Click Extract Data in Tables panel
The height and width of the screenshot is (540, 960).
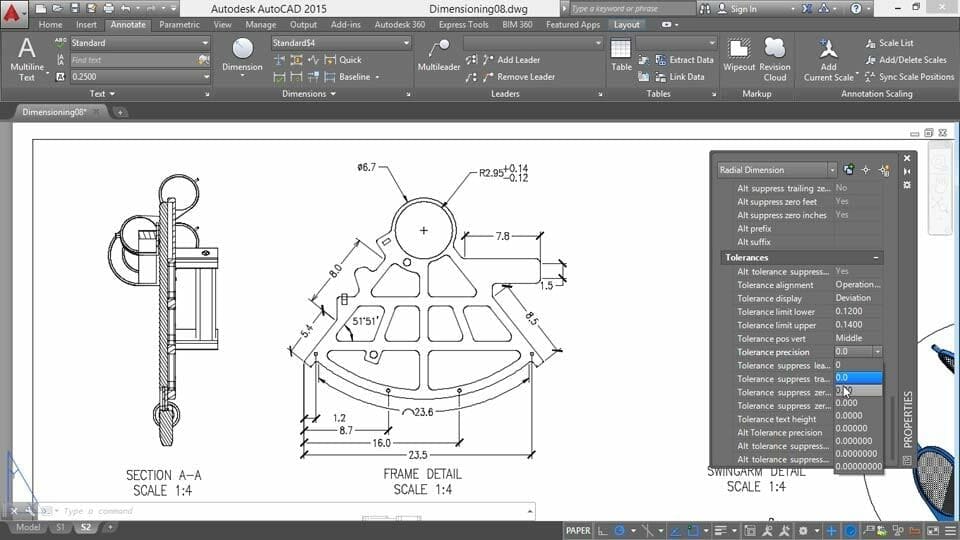(x=683, y=60)
